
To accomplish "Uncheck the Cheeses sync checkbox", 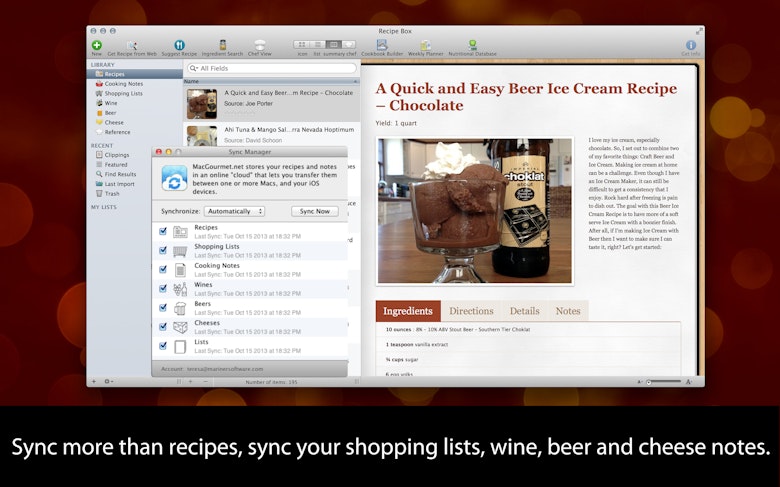I will tap(163, 326).
